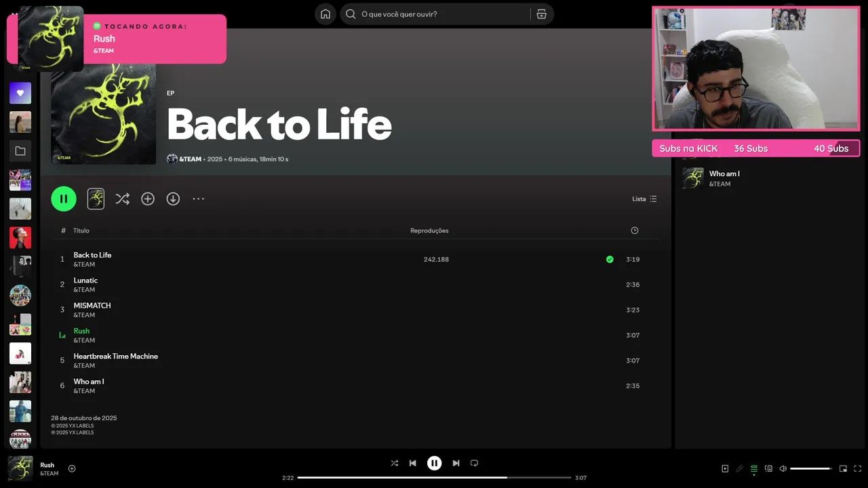Open the round cover item in sidebar

pyautogui.click(x=20, y=296)
